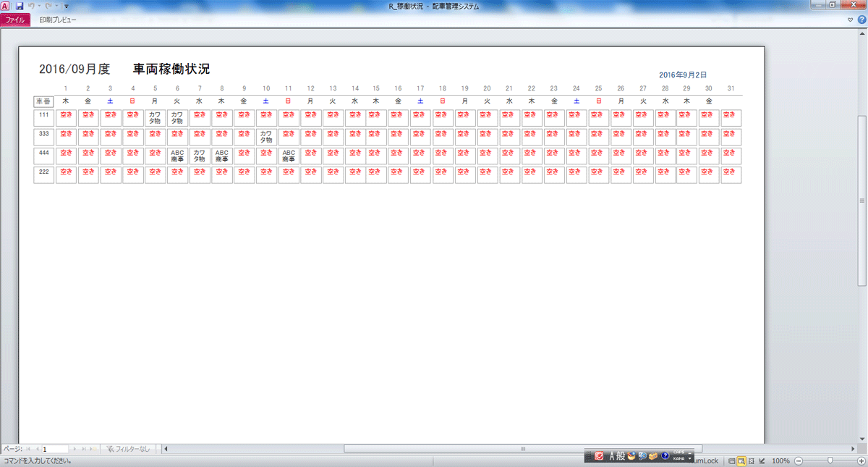The height and width of the screenshot is (467, 868).
Task: Toggle CAPS lock on the language bar
Action: [x=679, y=453]
